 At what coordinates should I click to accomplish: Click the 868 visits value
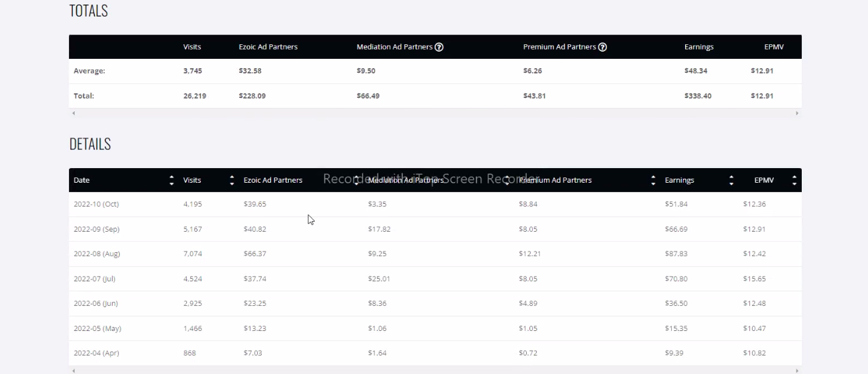pyautogui.click(x=190, y=353)
